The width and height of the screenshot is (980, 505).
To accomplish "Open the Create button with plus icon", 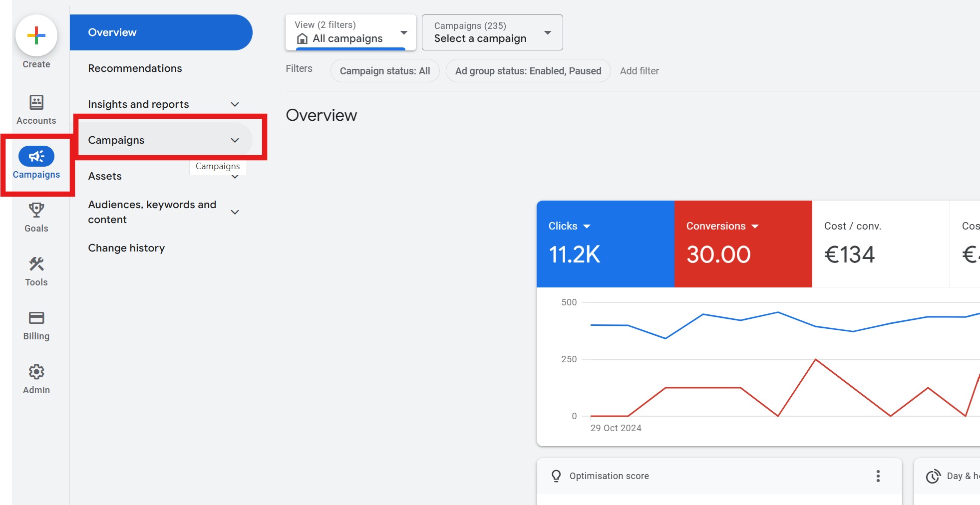I will [x=36, y=36].
